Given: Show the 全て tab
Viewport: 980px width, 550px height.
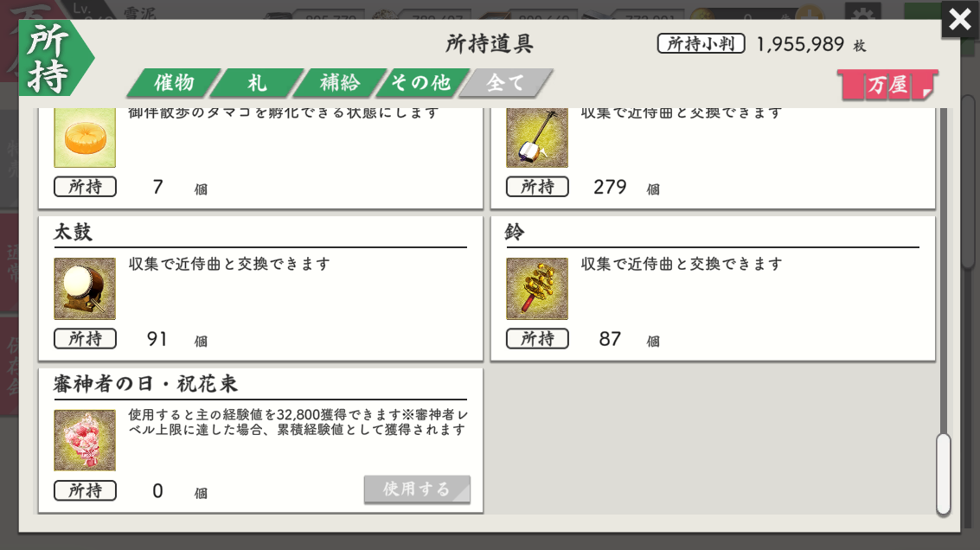Looking at the screenshot, I should [x=505, y=82].
